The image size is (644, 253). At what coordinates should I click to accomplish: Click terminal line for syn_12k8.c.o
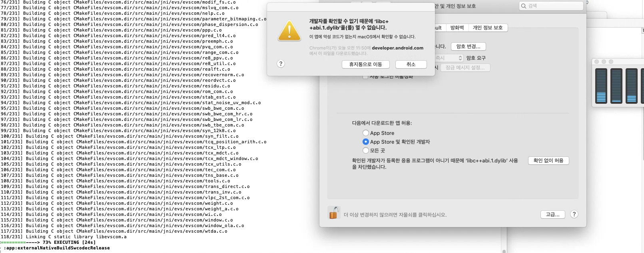tap(118, 130)
